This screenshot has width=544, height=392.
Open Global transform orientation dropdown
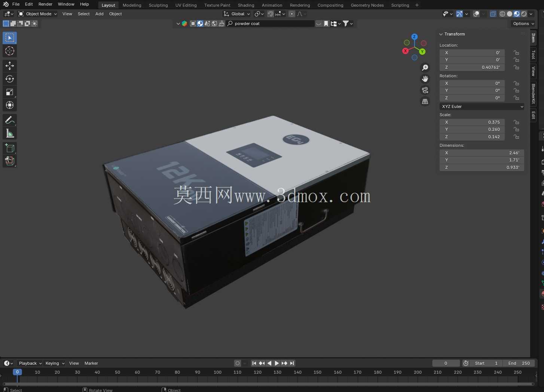coord(237,14)
